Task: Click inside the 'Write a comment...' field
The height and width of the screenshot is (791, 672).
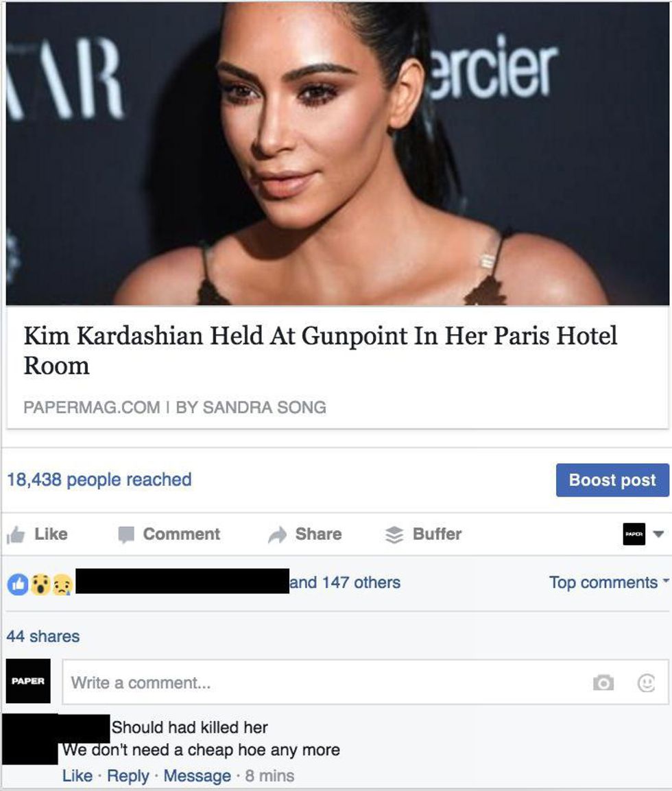Action: (365, 682)
